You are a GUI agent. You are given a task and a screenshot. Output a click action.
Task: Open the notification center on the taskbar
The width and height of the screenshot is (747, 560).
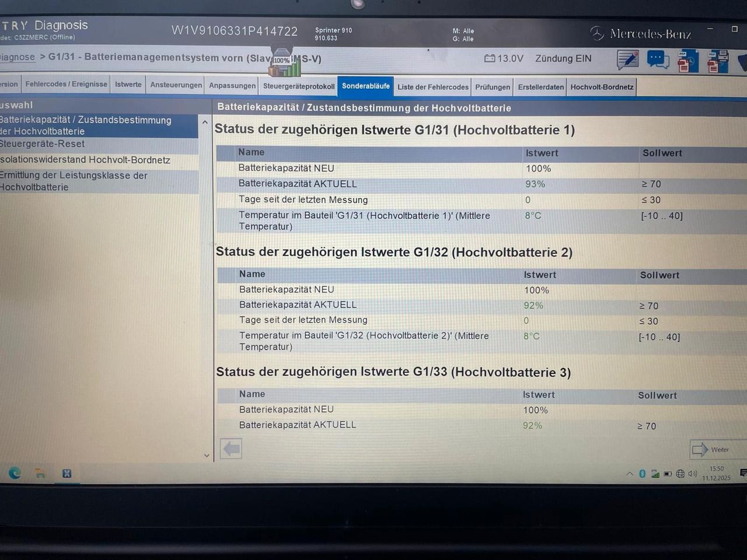pos(742,473)
